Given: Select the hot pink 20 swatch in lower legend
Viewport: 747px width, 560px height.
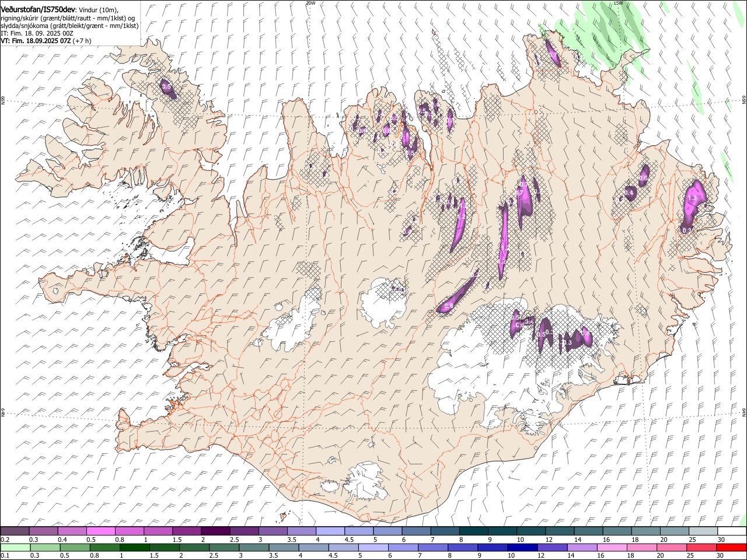Looking at the screenshot, I should tap(671, 548).
